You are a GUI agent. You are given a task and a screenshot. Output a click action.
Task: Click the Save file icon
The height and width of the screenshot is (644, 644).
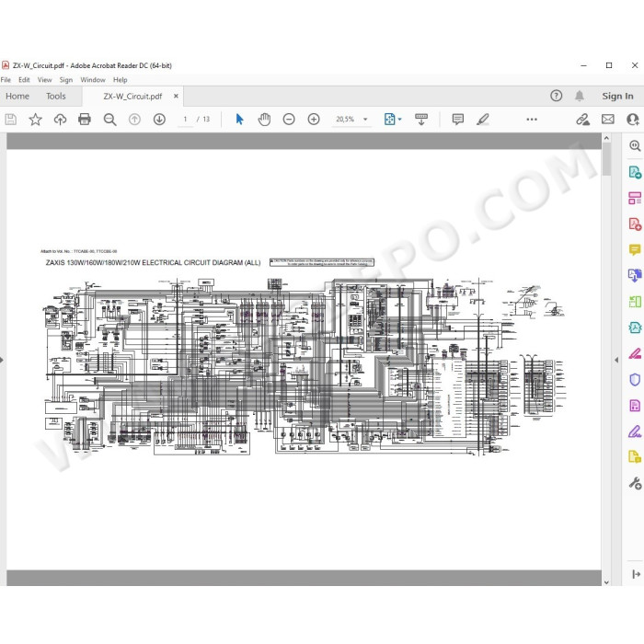pos(11,120)
